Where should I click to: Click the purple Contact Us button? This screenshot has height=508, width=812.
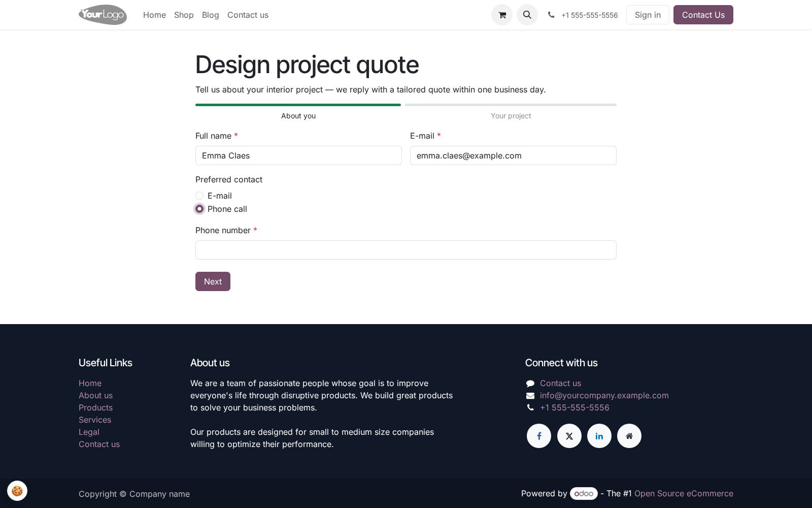[703, 15]
